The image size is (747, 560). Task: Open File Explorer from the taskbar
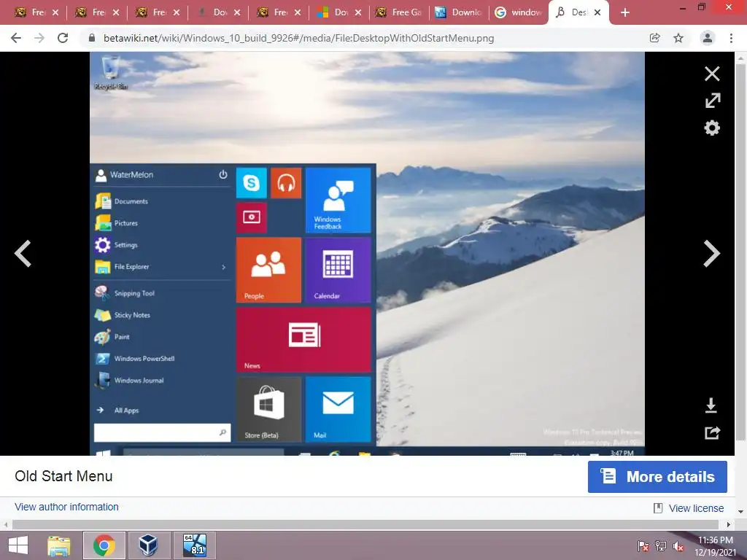point(59,545)
